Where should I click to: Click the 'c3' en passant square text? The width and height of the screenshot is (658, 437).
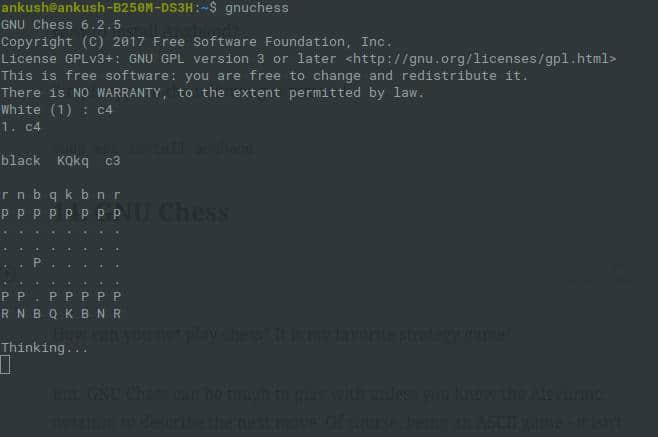tap(113, 161)
